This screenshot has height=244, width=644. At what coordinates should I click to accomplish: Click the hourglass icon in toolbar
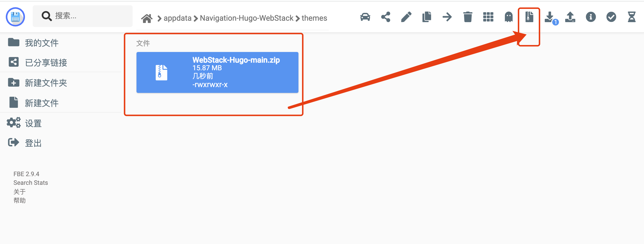click(632, 17)
